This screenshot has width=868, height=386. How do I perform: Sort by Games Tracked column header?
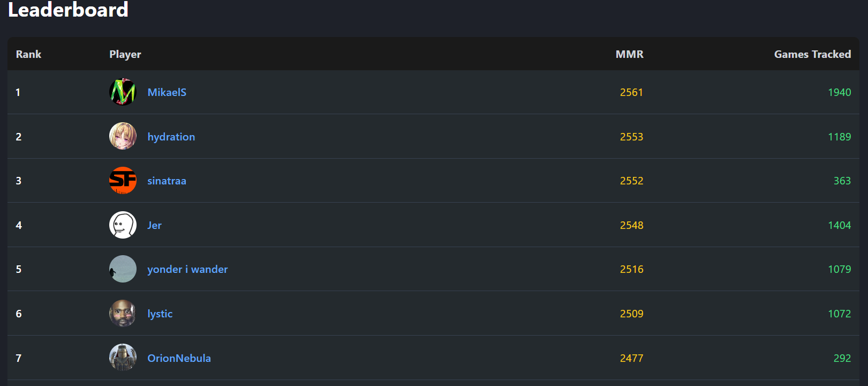[812, 54]
